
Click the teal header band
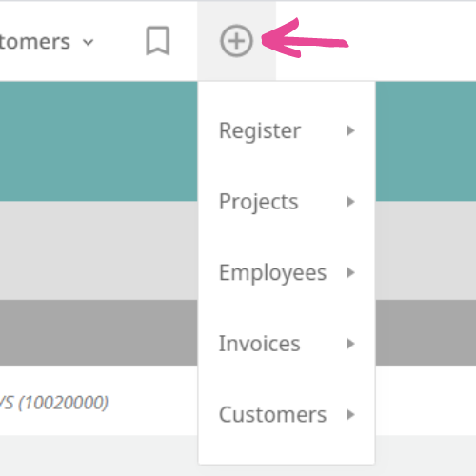click(x=98, y=141)
